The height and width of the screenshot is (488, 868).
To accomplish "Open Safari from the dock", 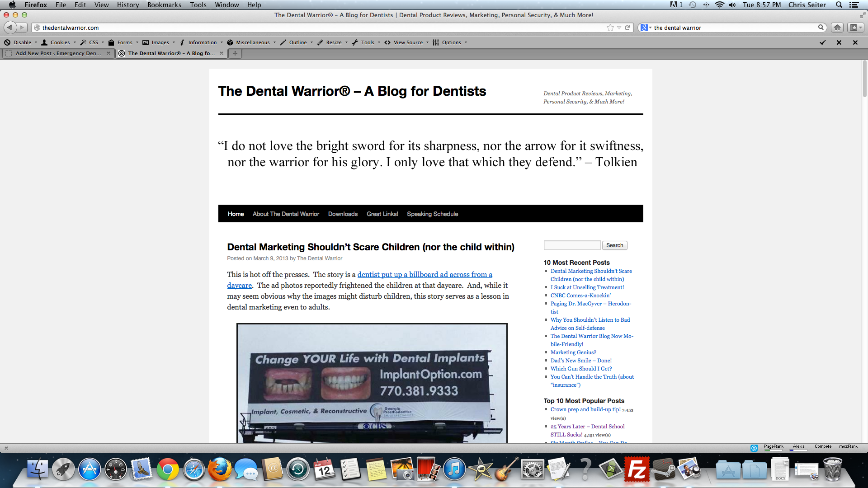I will click(x=194, y=469).
